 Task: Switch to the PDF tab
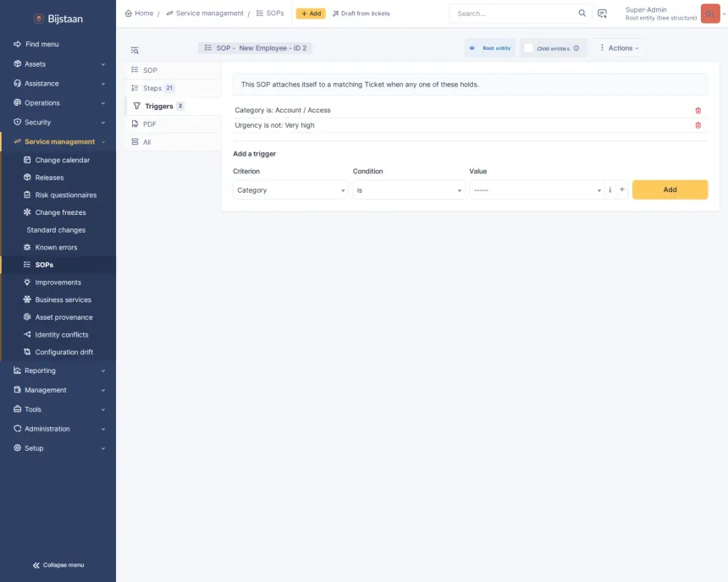point(173,124)
